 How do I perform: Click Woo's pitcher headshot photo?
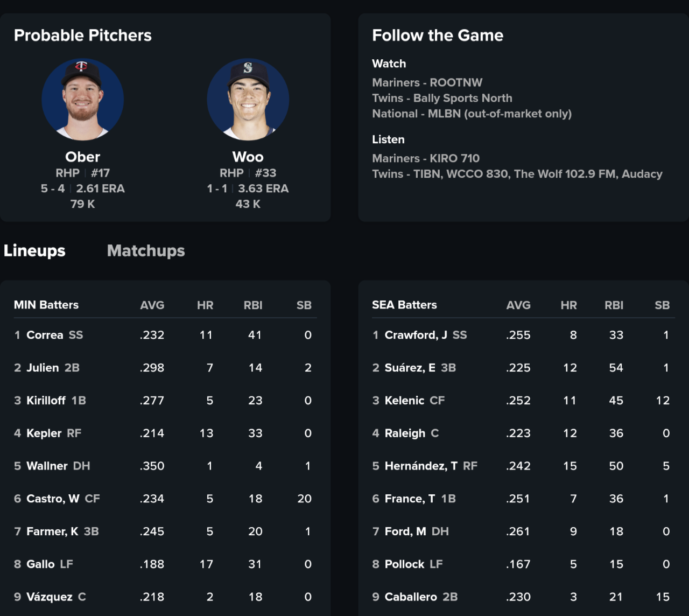(x=248, y=100)
